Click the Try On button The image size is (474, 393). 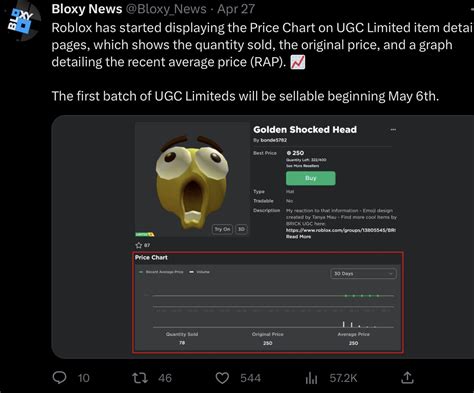[222, 229]
